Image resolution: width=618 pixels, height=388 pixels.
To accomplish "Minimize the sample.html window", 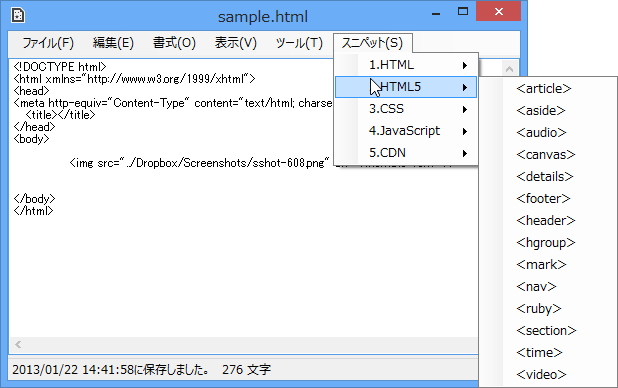I will pyautogui.click(x=436, y=13).
